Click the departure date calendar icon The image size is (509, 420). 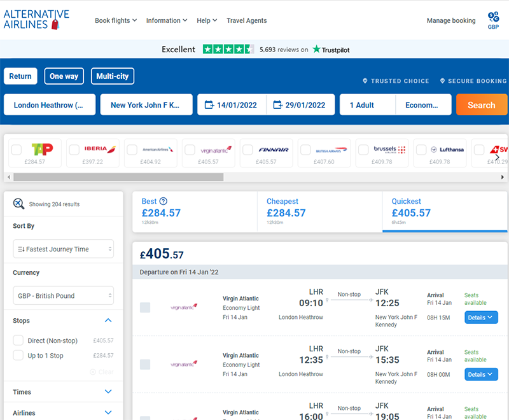[209, 105]
